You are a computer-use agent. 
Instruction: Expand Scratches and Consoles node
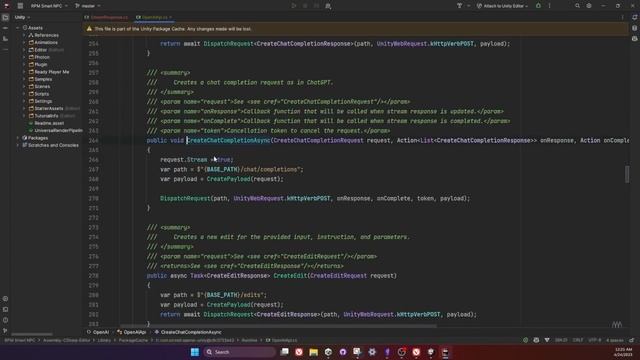(x=18, y=145)
